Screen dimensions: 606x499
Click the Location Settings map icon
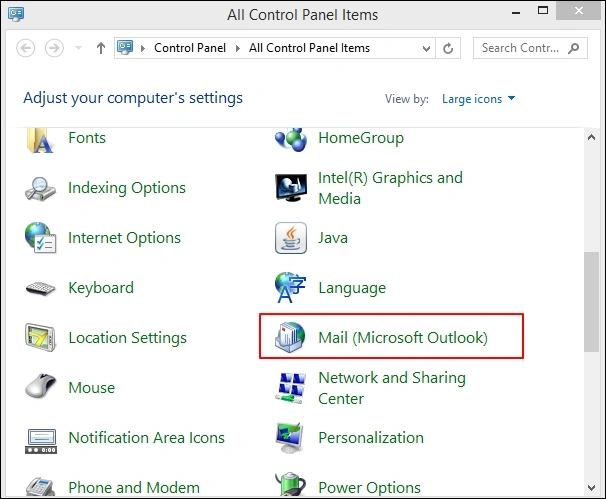(41, 337)
